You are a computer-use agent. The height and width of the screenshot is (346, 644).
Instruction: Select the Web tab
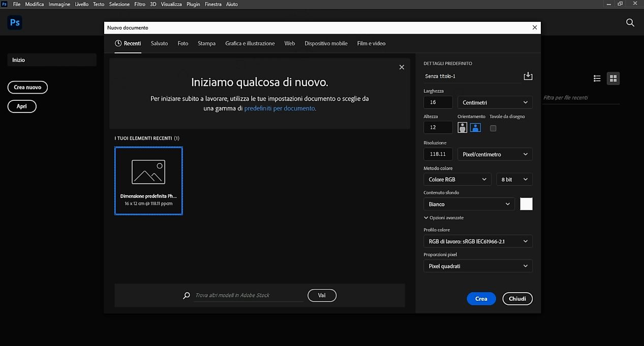290,43
